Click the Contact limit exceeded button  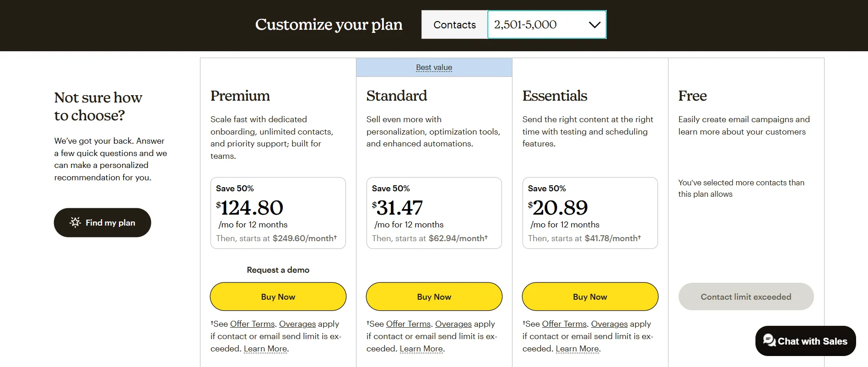746,297
